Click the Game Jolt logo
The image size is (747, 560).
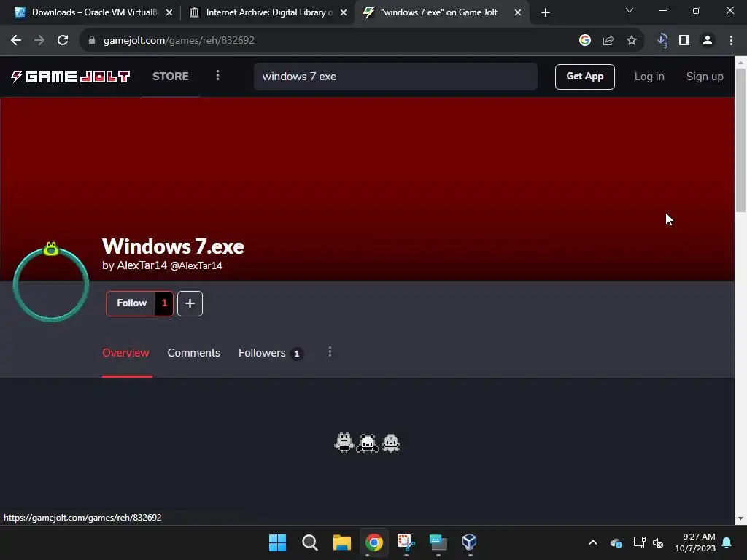pos(70,76)
